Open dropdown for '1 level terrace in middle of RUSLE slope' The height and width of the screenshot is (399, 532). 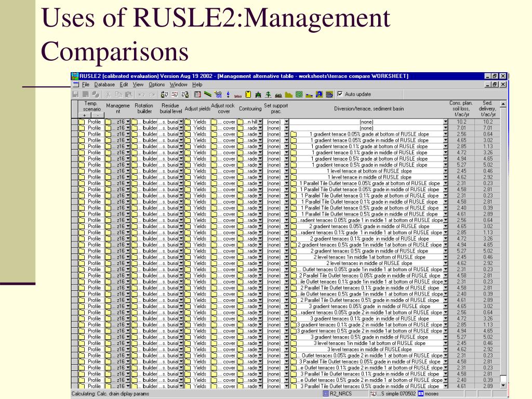tap(445, 177)
